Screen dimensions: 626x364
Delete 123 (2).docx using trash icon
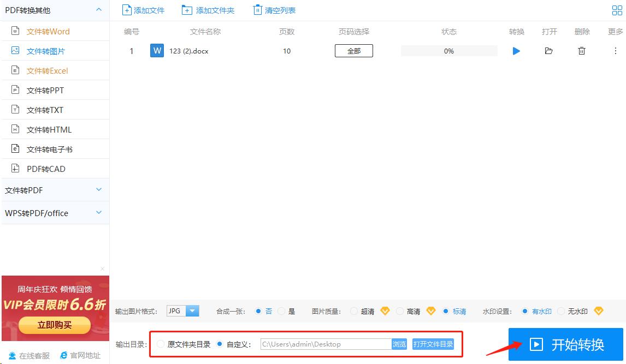pyautogui.click(x=581, y=50)
